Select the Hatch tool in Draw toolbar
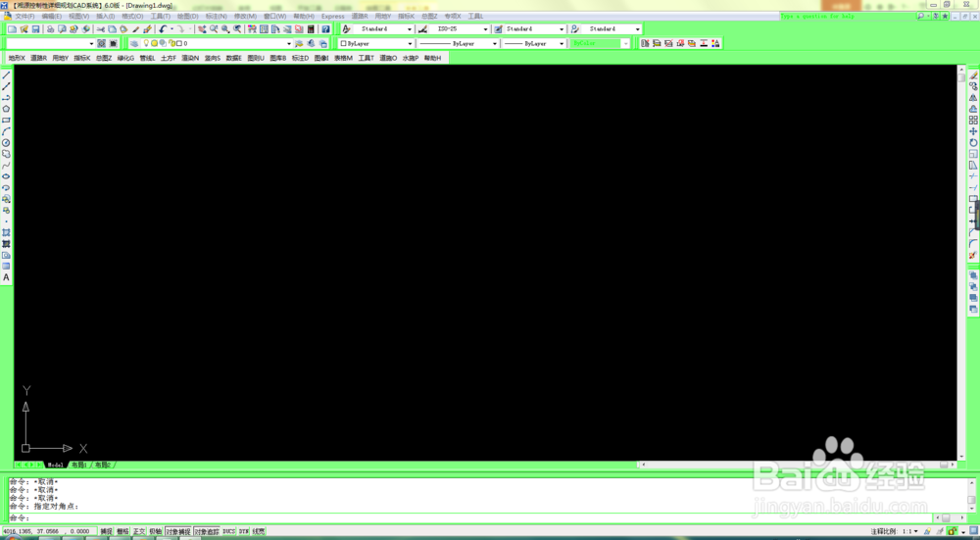Image resolution: width=980 pixels, height=540 pixels. (x=6, y=232)
